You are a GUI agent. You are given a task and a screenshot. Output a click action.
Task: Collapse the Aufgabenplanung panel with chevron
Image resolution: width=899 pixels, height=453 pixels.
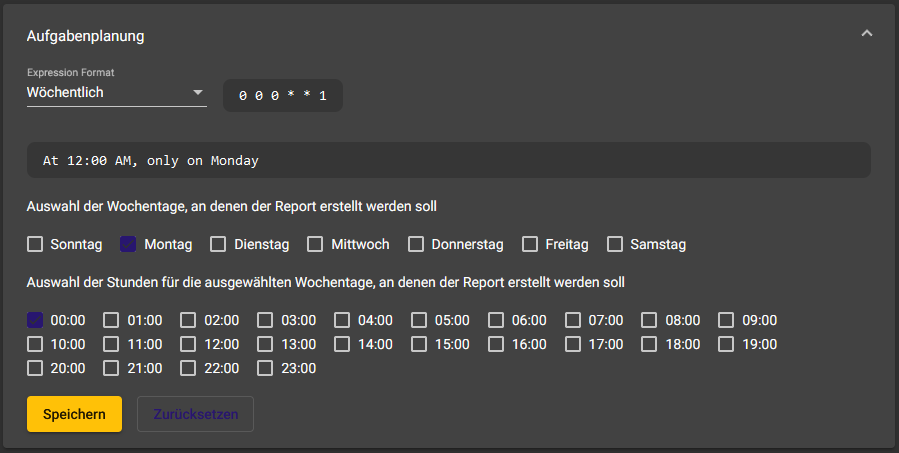(866, 34)
